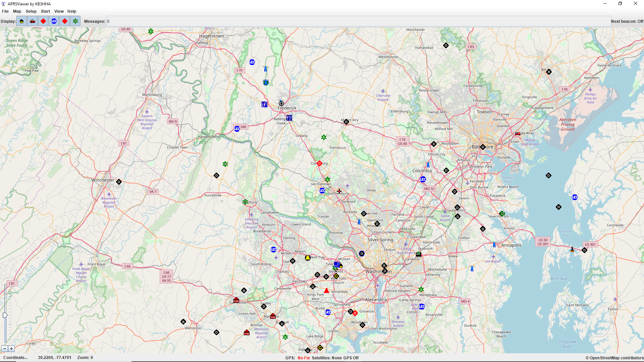Toggle red diamond display right of car
Image resolution: width=644 pixels, height=362 pixels.
[x=43, y=21]
